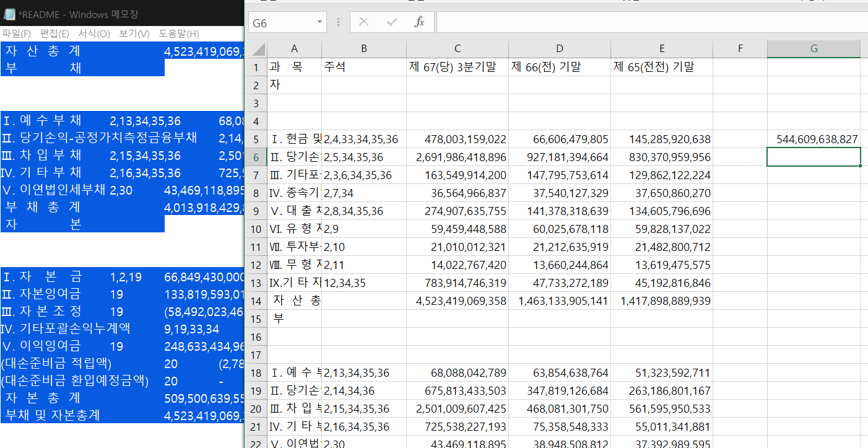Open the 편집(E) menu in Notepad
The image size is (868, 448).
tap(54, 33)
